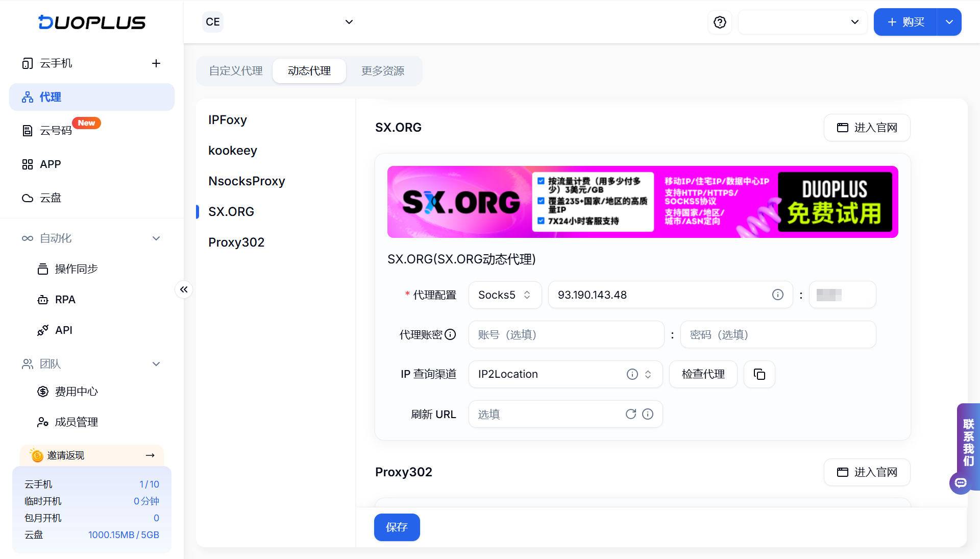This screenshot has height=559, width=980.
Task: Select 代理 in the sidebar
Action: point(92,97)
